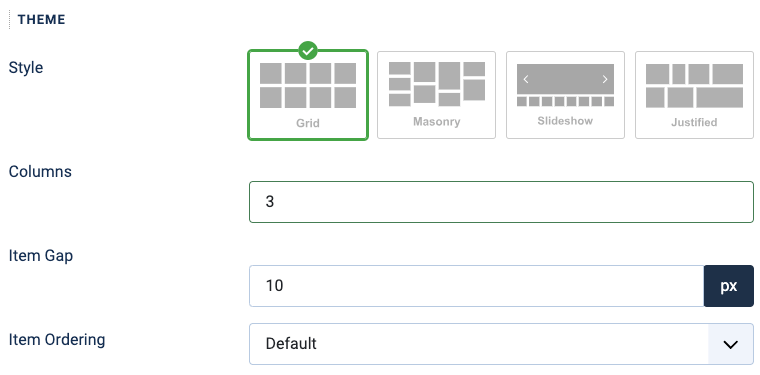760x375 pixels.
Task: Click the Slideshow label text
Action: [x=565, y=121]
